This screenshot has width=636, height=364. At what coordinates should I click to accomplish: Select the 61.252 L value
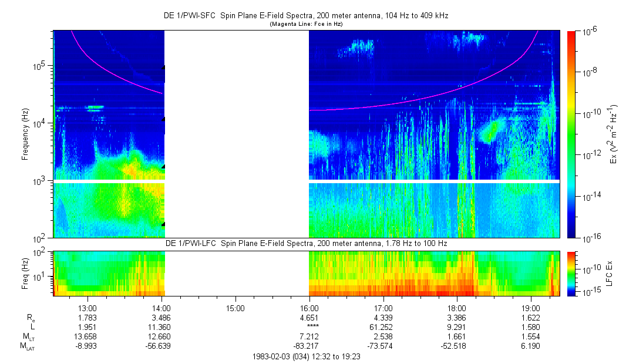click(383, 327)
